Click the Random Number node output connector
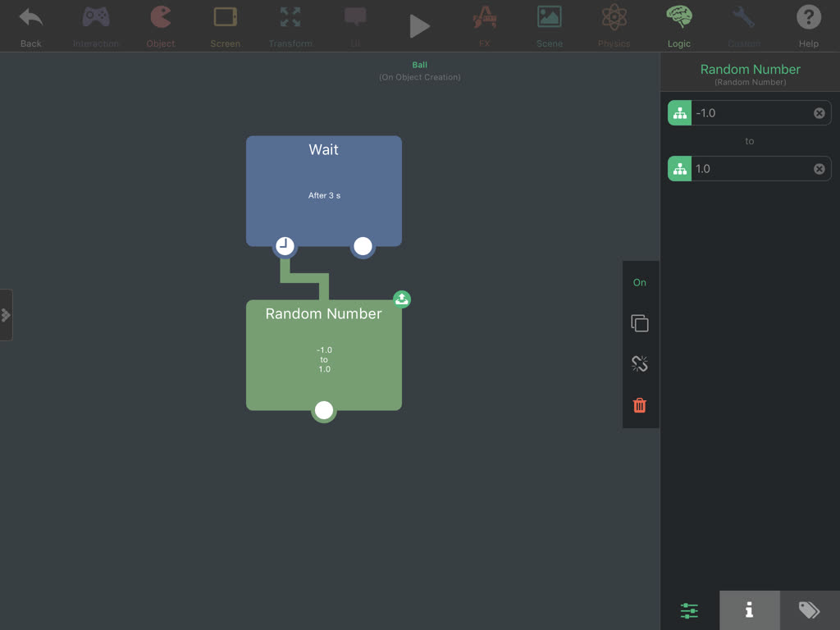840x630 pixels. pos(323,410)
